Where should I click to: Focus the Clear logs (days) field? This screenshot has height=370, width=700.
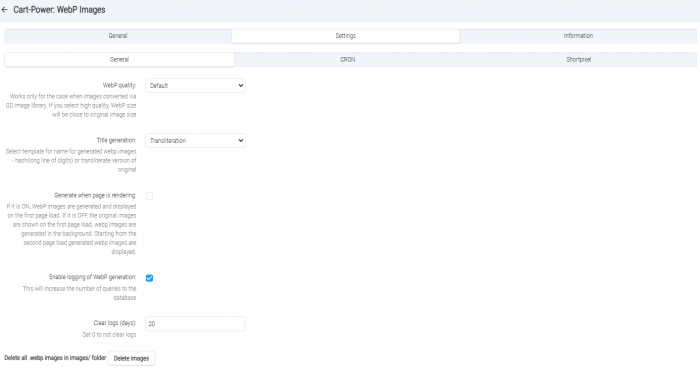tap(195, 324)
